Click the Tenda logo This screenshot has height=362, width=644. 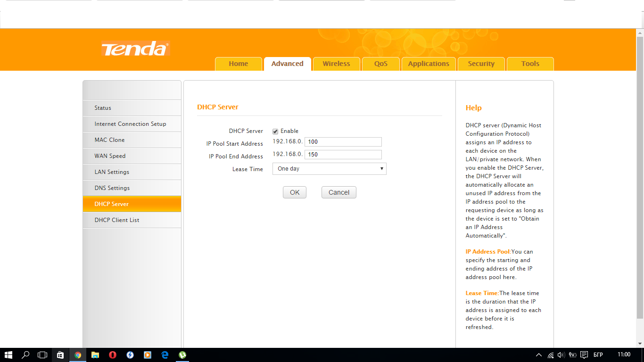(135, 49)
